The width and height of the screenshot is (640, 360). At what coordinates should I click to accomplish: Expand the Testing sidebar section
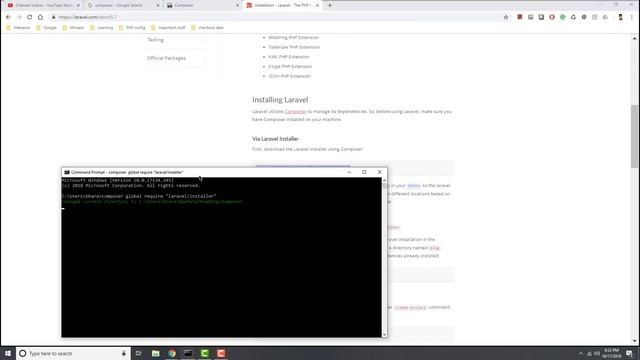pyautogui.click(x=176, y=40)
